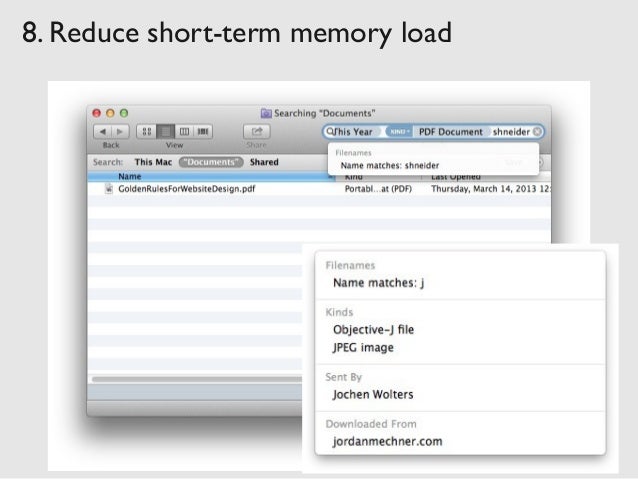Screen dimensions: 638x479
Task: Close the Finder window with red button
Action: [96, 113]
